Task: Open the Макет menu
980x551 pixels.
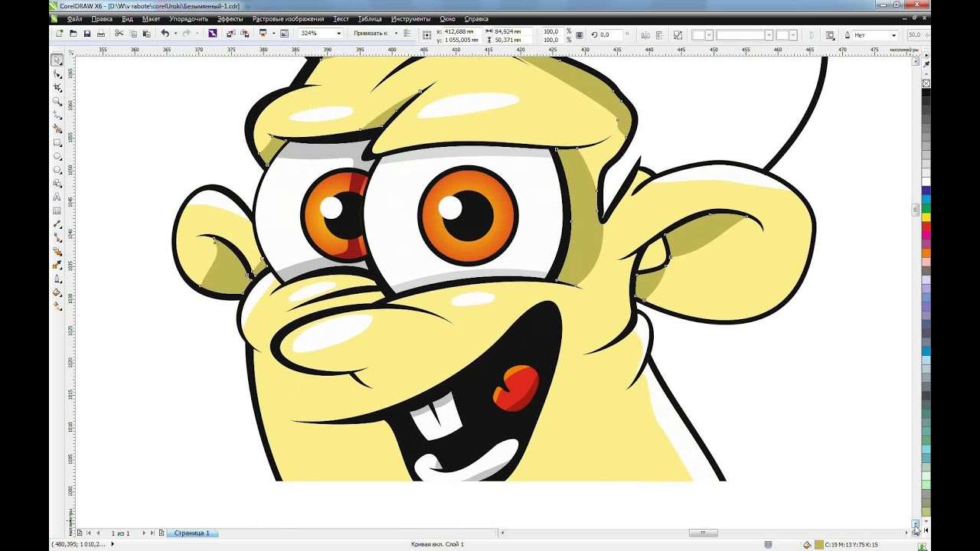Action: pyautogui.click(x=151, y=18)
